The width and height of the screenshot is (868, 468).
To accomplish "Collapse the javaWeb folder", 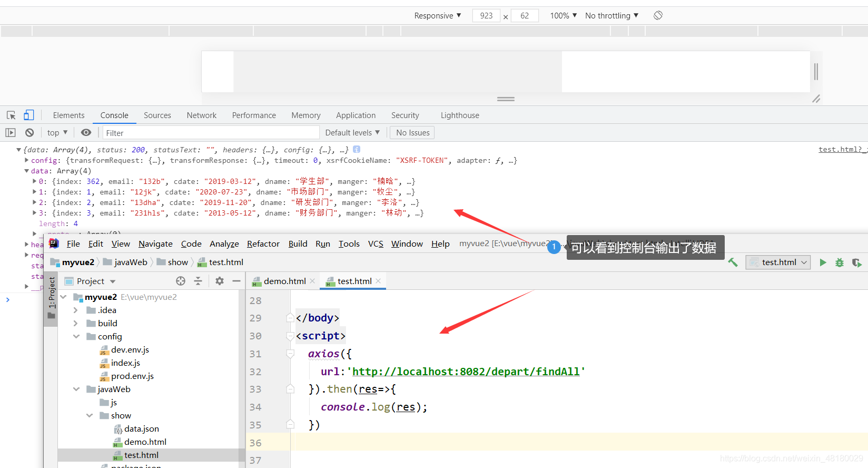I will coord(76,389).
